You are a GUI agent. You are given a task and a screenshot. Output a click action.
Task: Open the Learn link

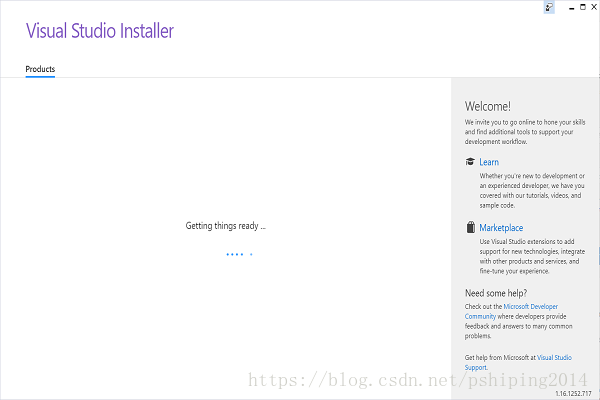pos(489,162)
